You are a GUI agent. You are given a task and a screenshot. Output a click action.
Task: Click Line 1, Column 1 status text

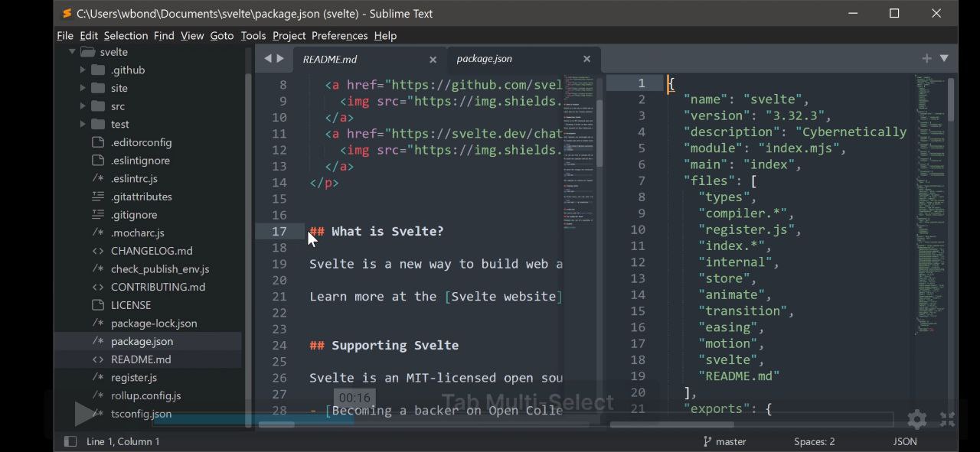(x=122, y=441)
